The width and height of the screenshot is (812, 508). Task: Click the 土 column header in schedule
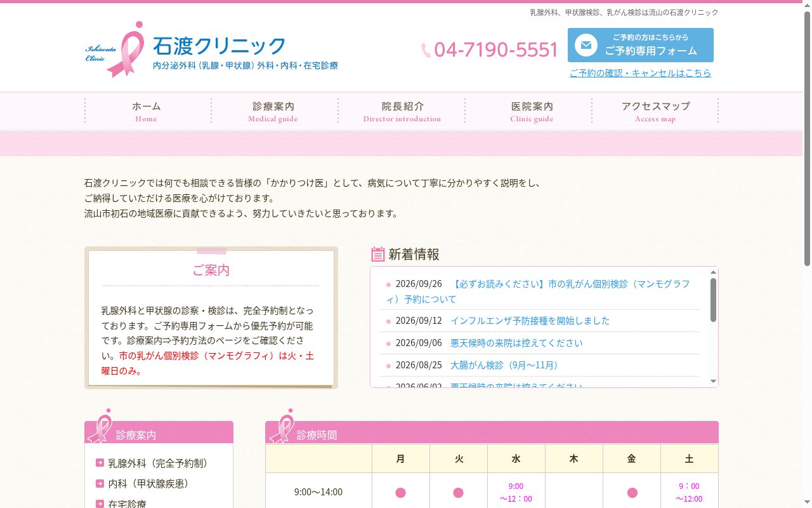point(689,458)
